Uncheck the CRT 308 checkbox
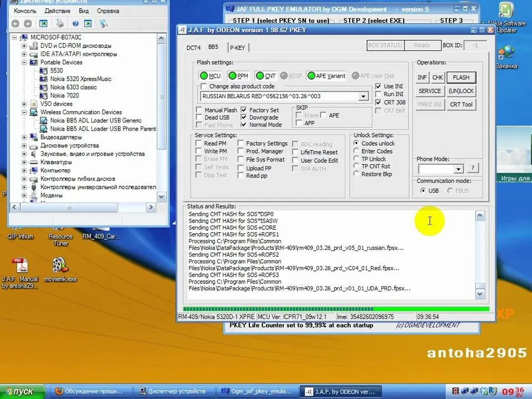This screenshot has width=532, height=399. 378,103
